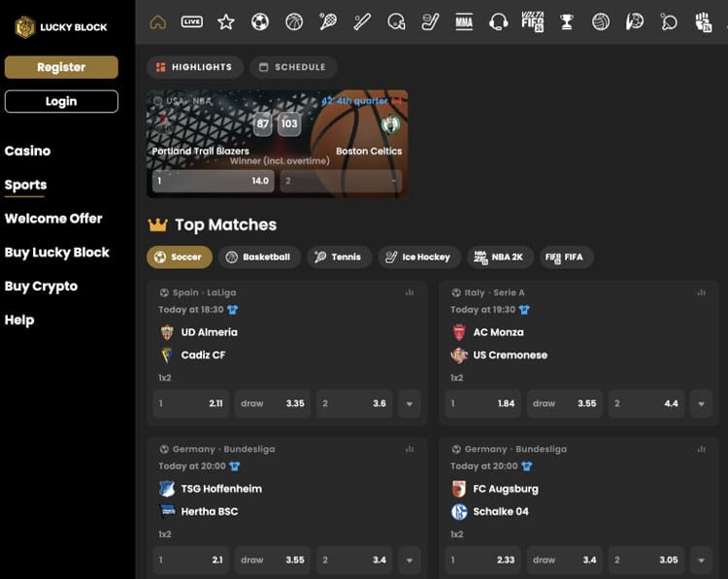Pick FC Augsburg win odds 2.33

(482, 560)
